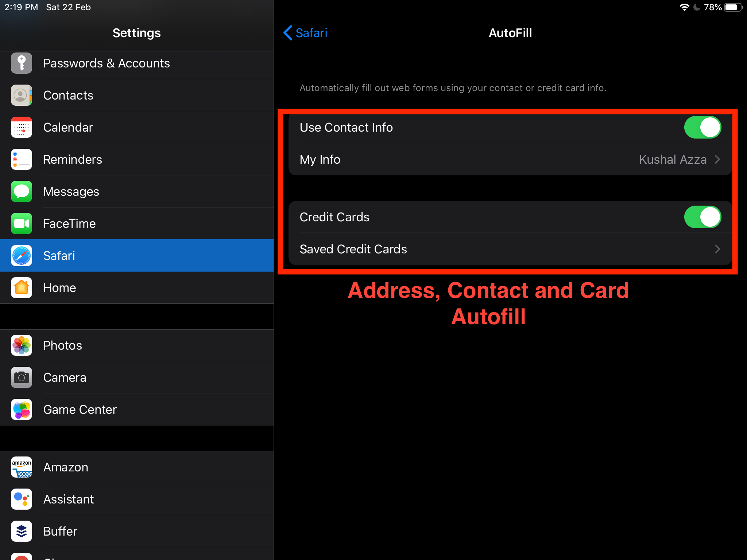Tap the Wi-Fi status icon
The image size is (747, 560).
tap(684, 7)
